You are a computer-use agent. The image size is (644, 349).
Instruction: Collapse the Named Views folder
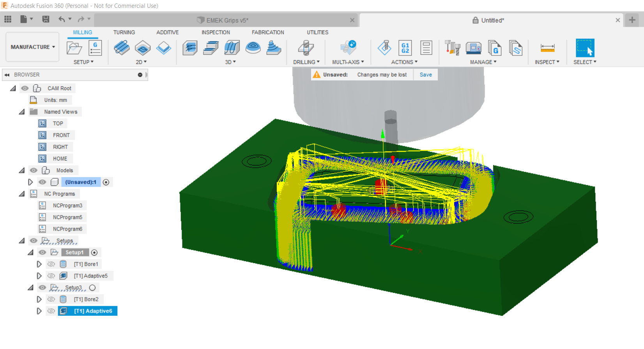pyautogui.click(x=22, y=112)
